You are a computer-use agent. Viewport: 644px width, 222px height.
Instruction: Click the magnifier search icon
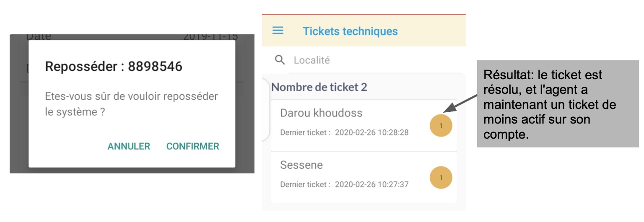point(280,60)
